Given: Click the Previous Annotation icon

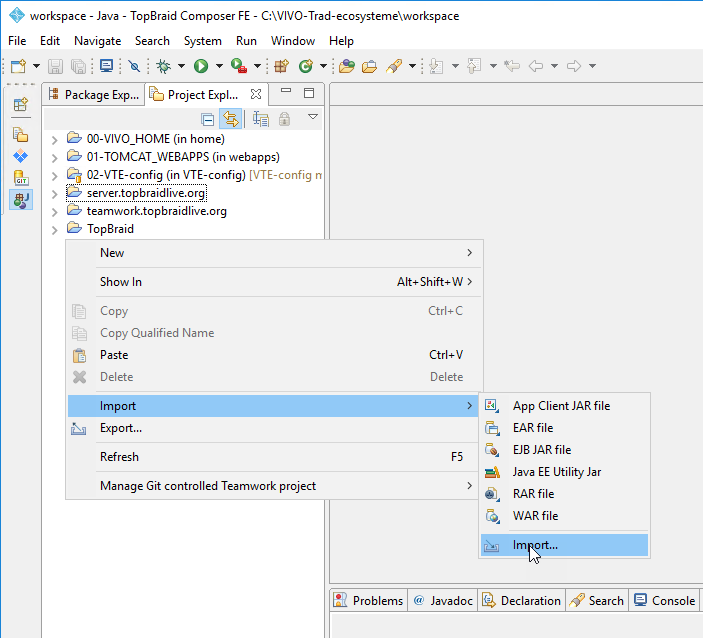Looking at the screenshot, I should 474,66.
